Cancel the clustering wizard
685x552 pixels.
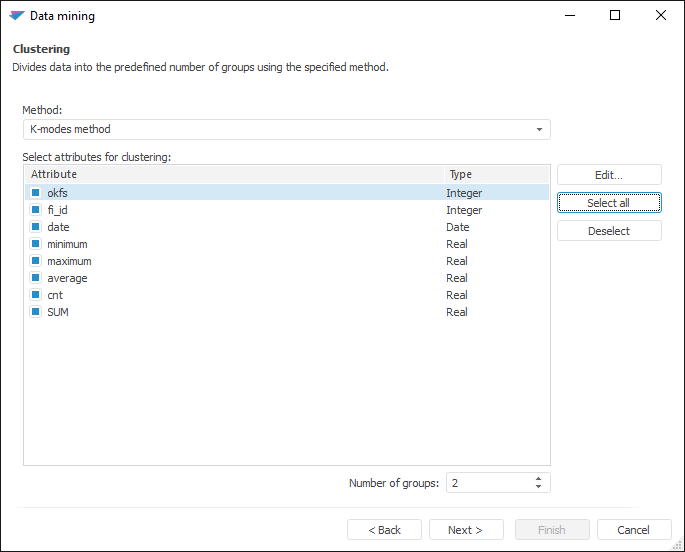pyautogui.click(x=634, y=530)
